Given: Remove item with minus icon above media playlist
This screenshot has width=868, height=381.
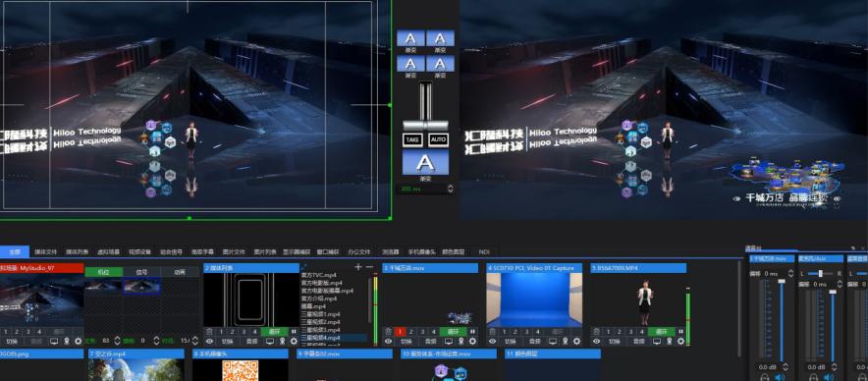Looking at the screenshot, I should pos(369,267).
